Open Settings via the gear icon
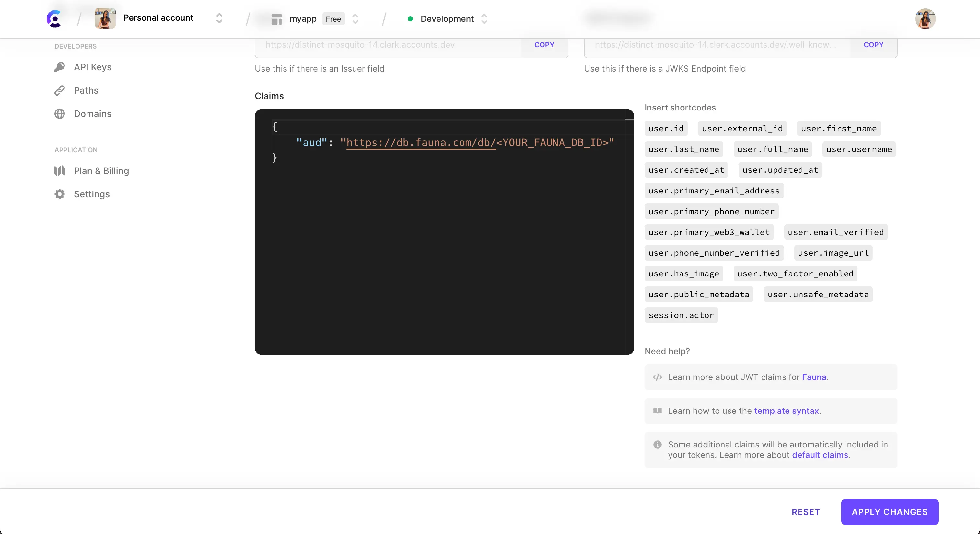980x534 pixels. (x=60, y=194)
